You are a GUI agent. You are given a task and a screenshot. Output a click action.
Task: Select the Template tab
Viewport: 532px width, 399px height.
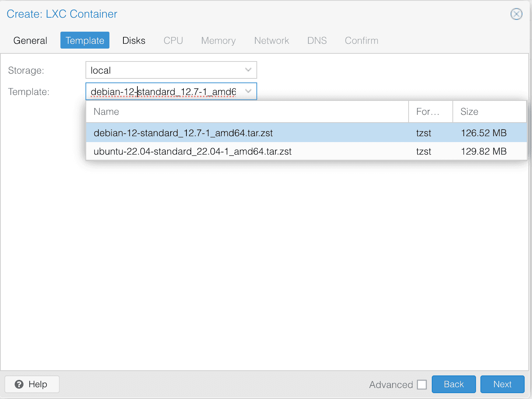click(85, 40)
